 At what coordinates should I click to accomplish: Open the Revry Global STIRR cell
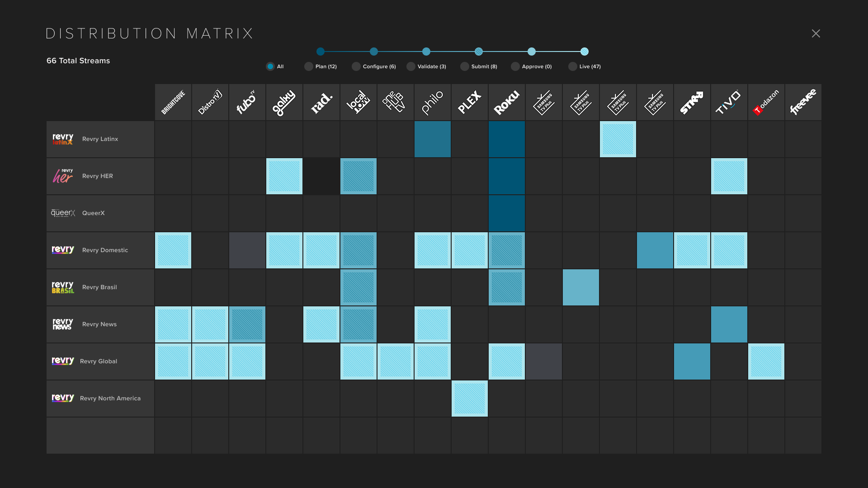point(692,361)
